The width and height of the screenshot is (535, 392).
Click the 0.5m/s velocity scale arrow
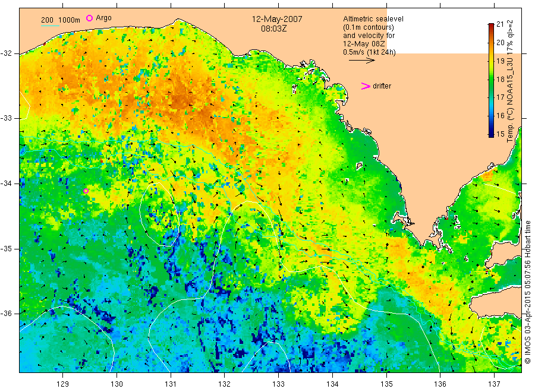pos(361,61)
